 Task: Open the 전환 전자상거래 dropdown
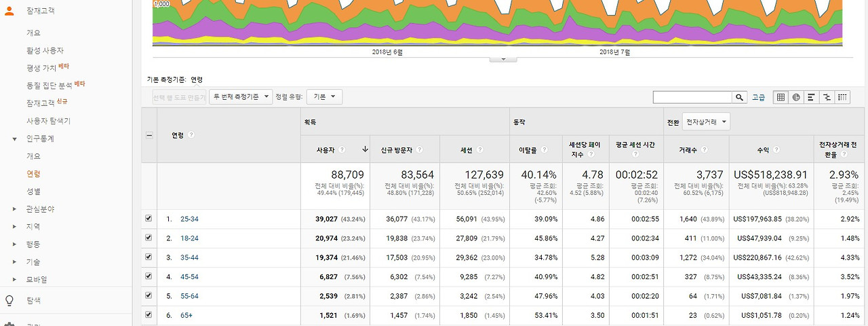[x=706, y=122]
